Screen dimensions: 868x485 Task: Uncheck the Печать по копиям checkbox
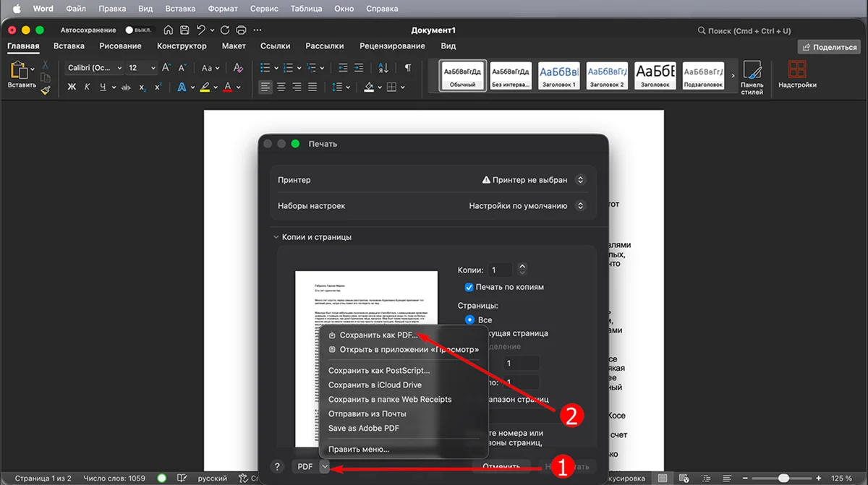click(469, 287)
